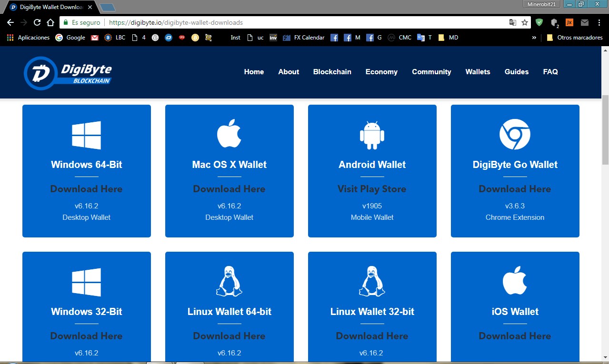609x364 pixels.
Task: Click the Windows logo on Windows 64-Bit card
Action: [x=86, y=135]
